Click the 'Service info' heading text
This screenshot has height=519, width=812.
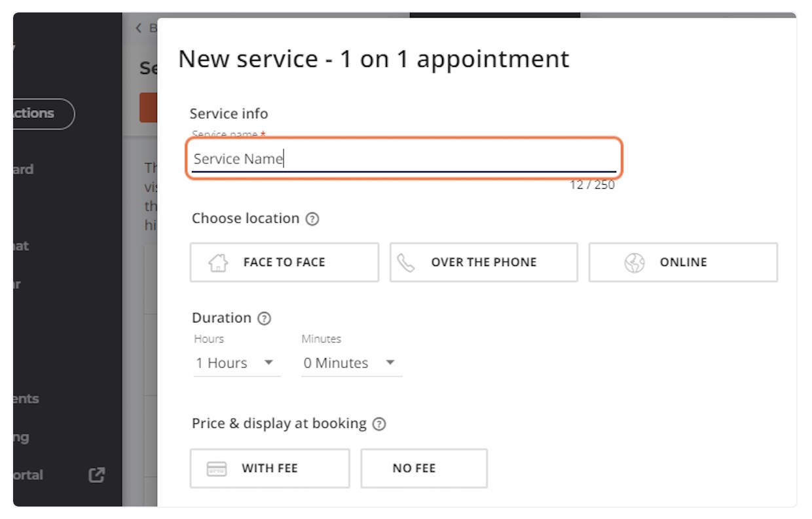tap(229, 113)
